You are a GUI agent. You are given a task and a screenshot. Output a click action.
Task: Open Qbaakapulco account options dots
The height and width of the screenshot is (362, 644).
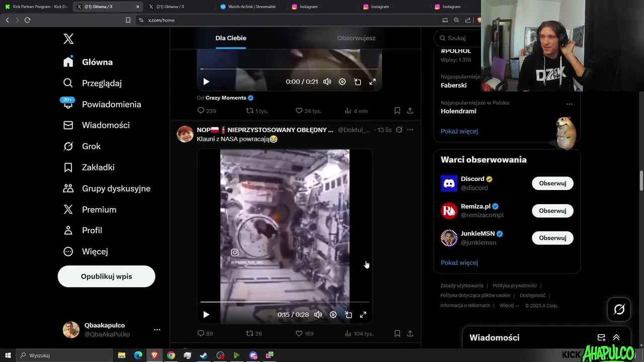157,330
